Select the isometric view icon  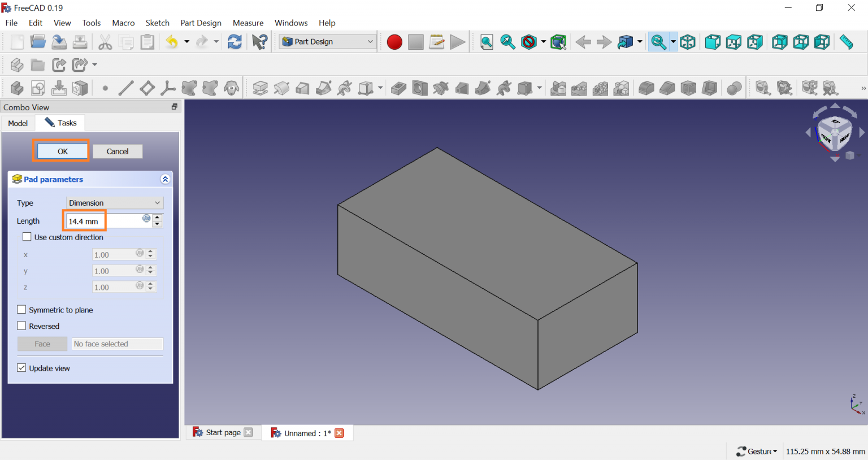coord(688,42)
